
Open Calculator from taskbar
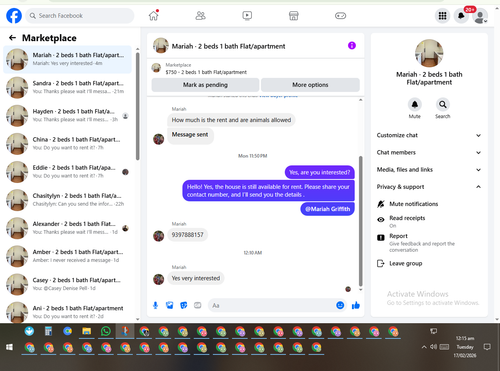click(x=49, y=331)
